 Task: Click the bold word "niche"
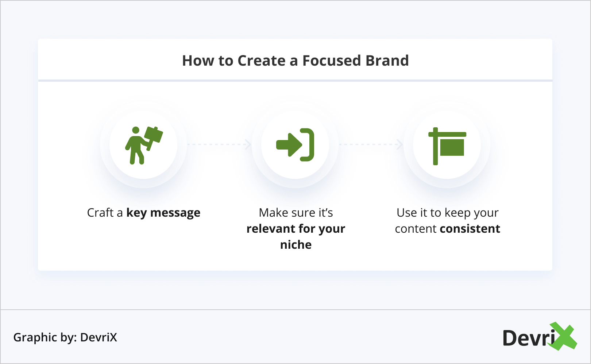click(x=295, y=245)
